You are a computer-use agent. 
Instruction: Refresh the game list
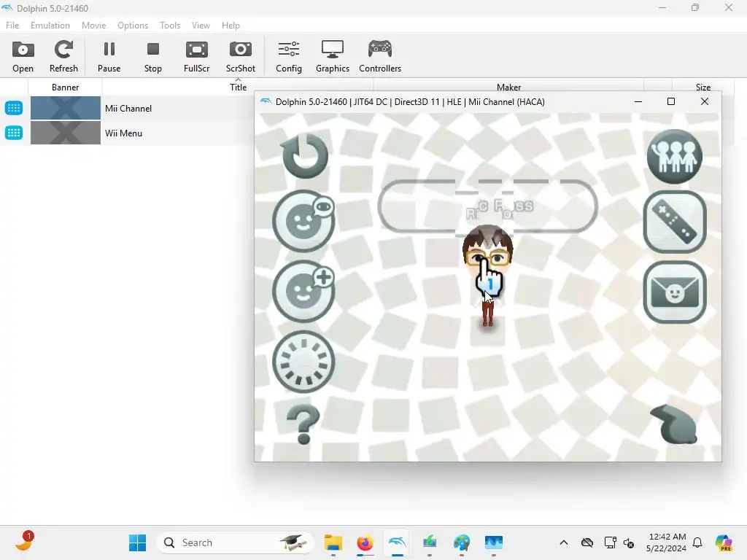coord(63,56)
